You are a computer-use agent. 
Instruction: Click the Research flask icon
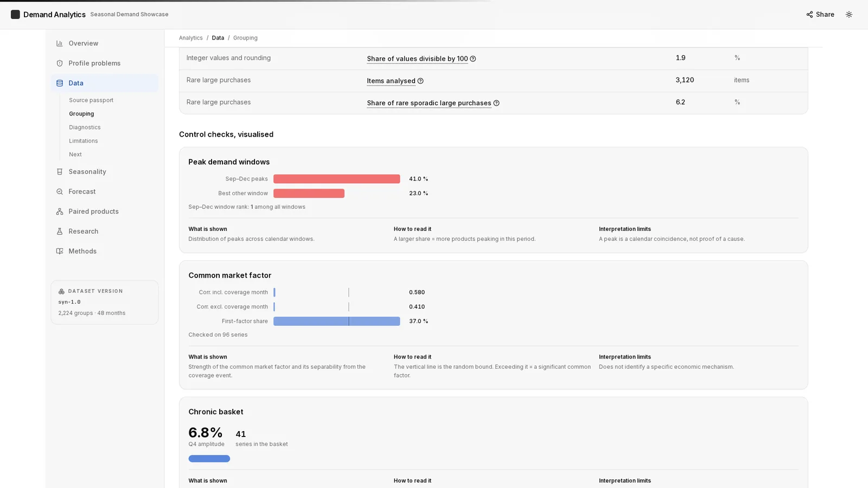60,232
